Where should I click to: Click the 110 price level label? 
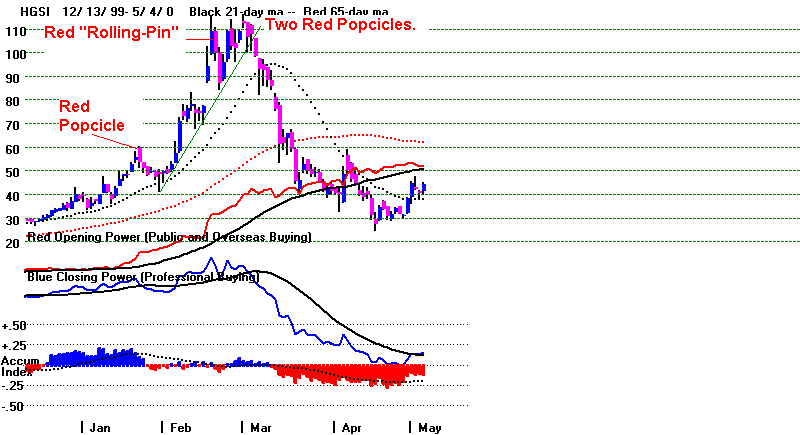point(14,31)
